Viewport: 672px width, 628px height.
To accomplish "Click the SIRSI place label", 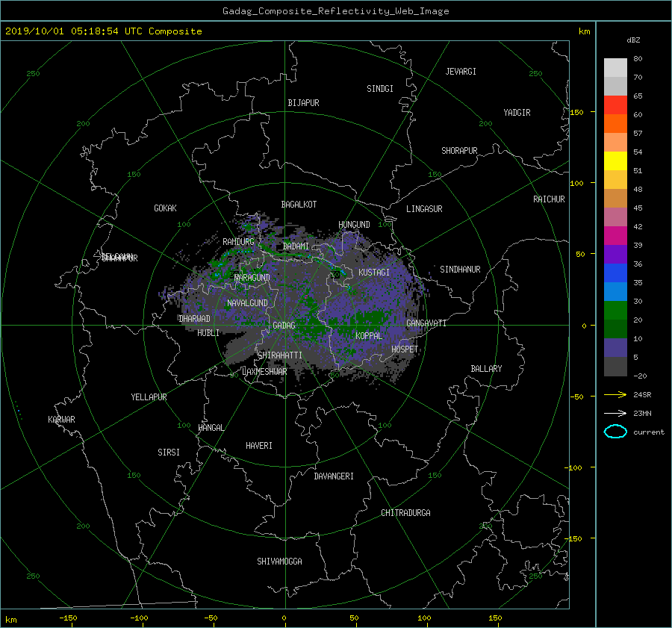I will point(169,453).
